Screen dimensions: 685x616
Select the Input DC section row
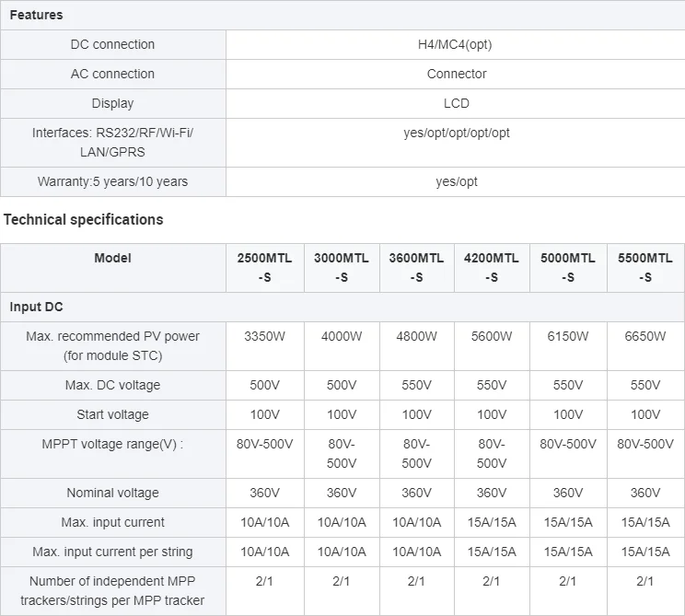(36, 307)
